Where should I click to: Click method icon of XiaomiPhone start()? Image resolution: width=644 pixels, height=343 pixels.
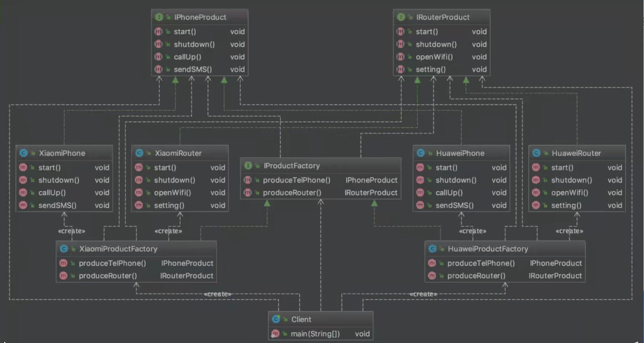click(23, 167)
